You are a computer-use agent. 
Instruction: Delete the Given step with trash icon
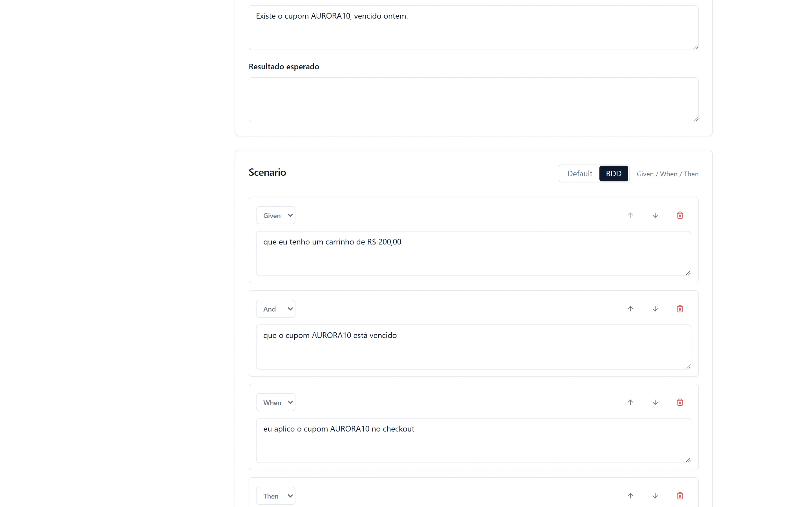pyautogui.click(x=680, y=215)
